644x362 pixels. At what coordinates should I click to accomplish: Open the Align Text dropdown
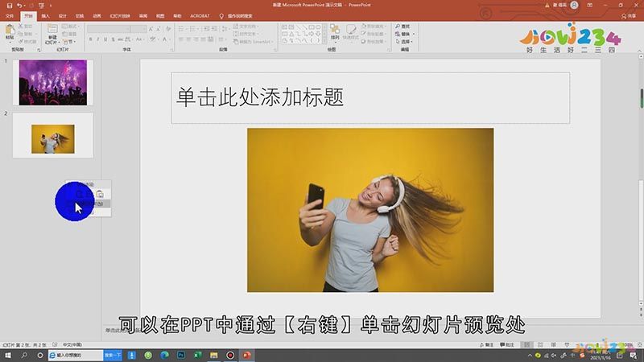point(246,34)
